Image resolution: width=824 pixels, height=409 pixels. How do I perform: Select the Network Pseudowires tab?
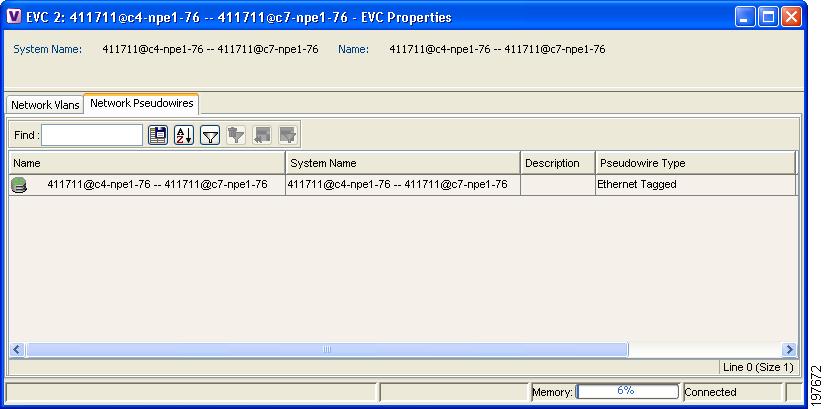pyautogui.click(x=142, y=104)
